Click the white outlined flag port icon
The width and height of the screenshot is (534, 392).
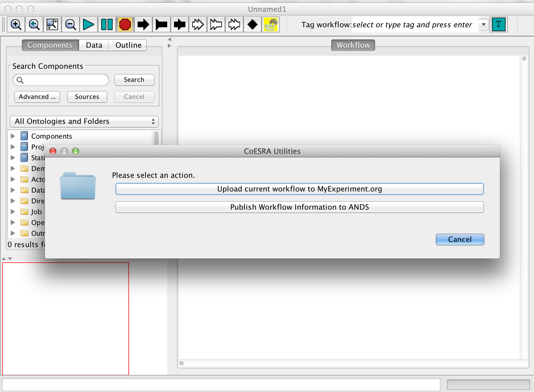click(x=216, y=24)
